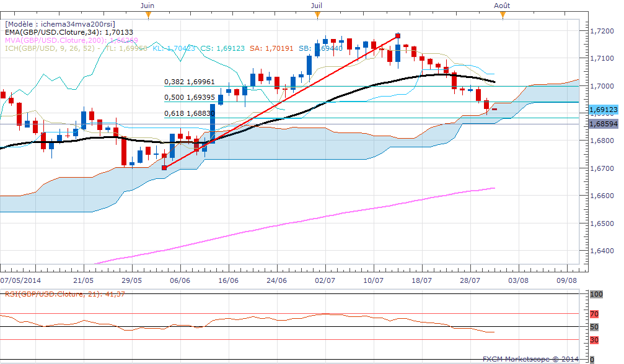
Task: Click the 16/06 date on time axis
Action: [x=227, y=280]
